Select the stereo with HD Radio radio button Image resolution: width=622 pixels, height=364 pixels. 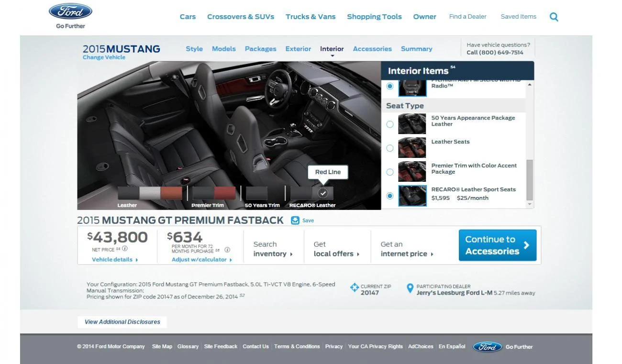point(390,86)
